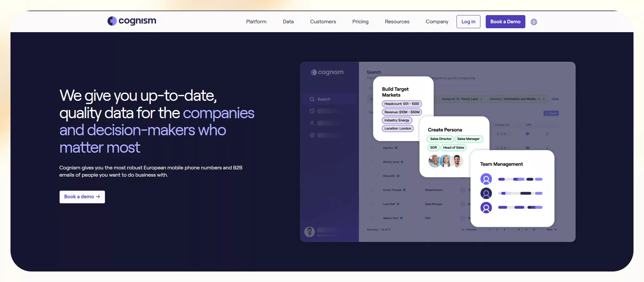644x282 pixels.
Task: Click the white Book a demo arrow button
Action: 82,197
